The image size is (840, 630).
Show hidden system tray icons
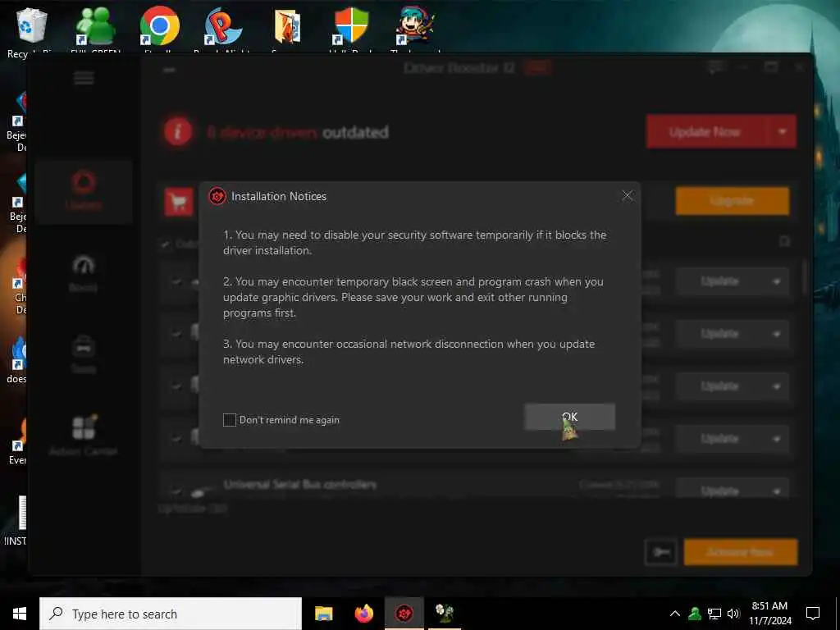(675, 614)
